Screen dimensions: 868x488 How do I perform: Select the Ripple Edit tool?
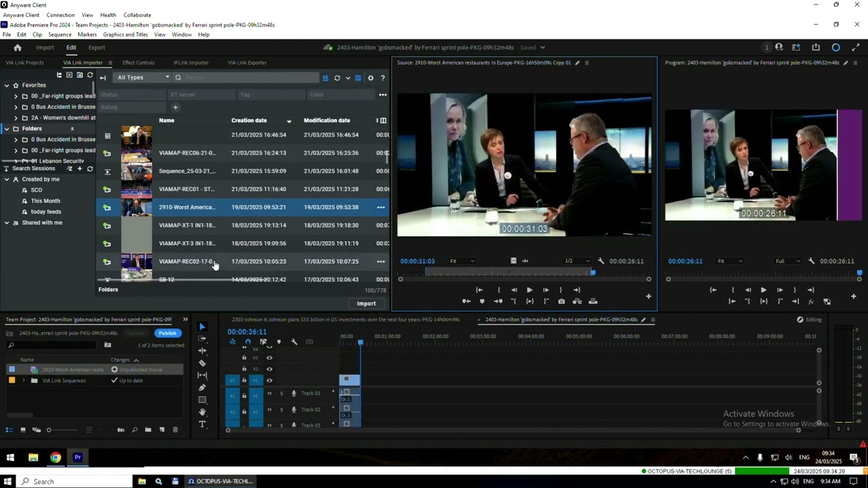202,351
